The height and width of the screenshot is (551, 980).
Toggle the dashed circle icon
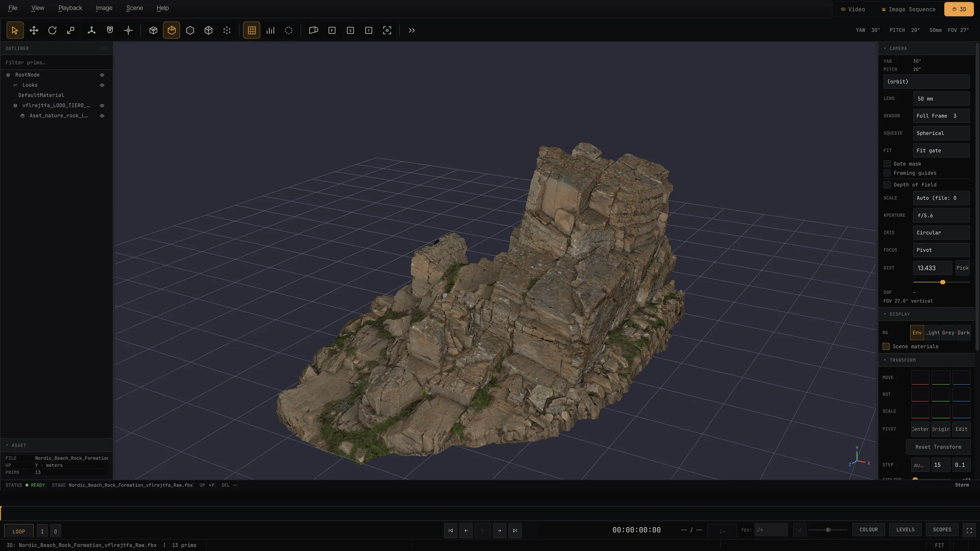(x=289, y=30)
